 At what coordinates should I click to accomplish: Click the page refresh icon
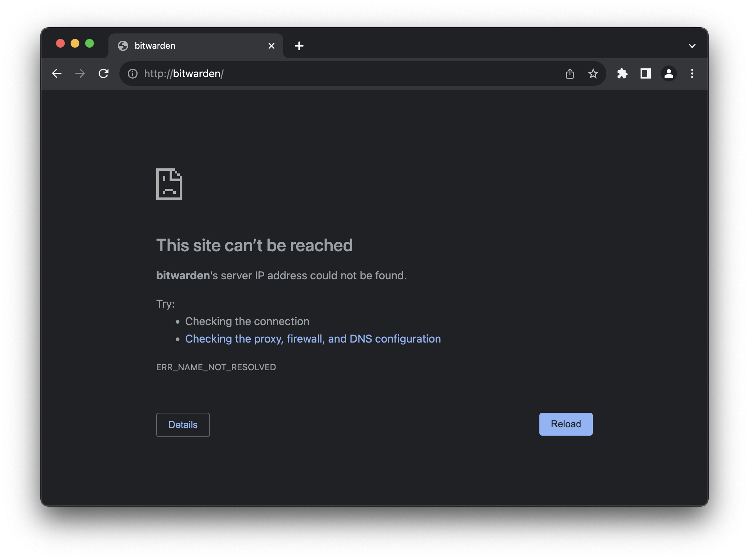click(x=104, y=73)
